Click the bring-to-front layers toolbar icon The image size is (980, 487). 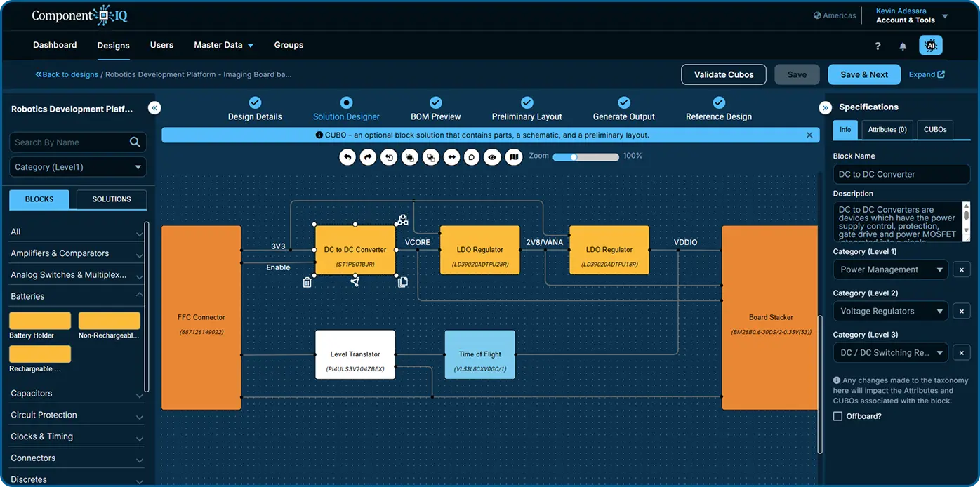[x=410, y=157]
